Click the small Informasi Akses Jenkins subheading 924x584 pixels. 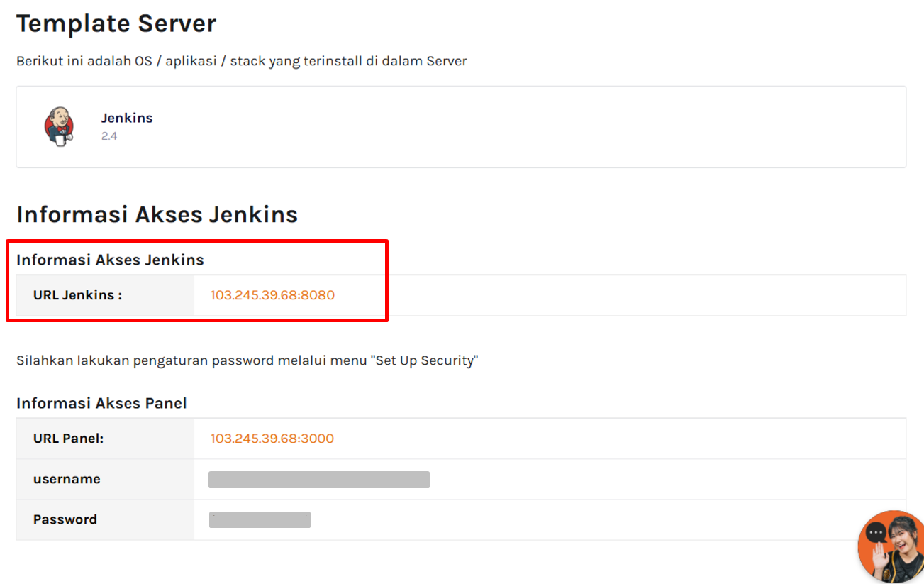[x=110, y=260]
